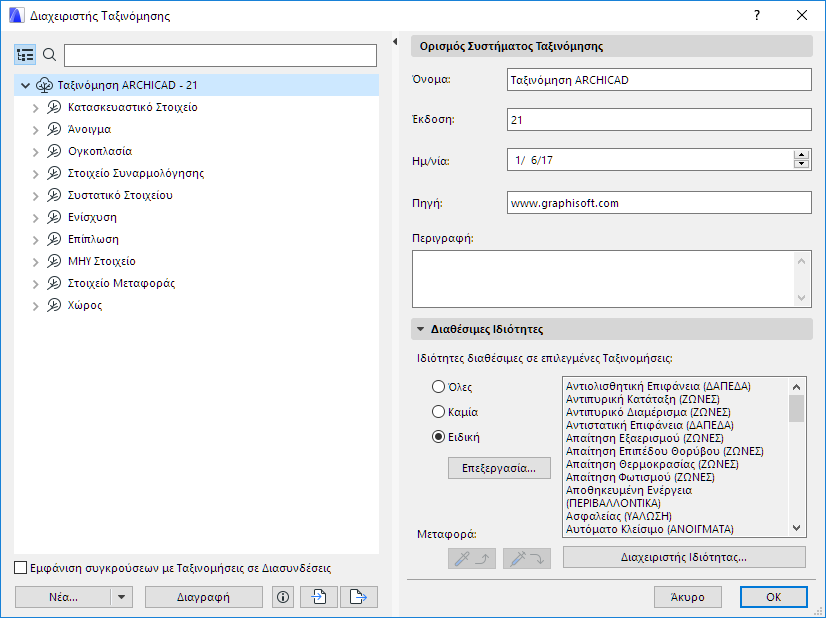Expand Στοιχείο Συναρμολόγησης node
Screen dimensions: 826x618
click(35, 174)
